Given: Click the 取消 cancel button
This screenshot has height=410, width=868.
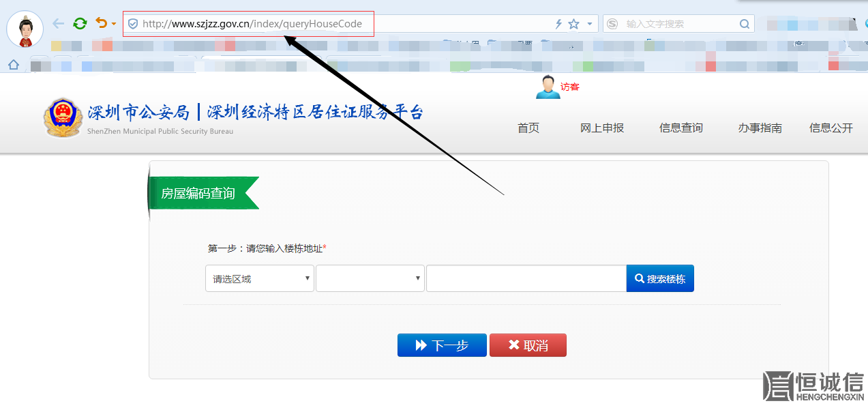Looking at the screenshot, I should pyautogui.click(x=528, y=345).
